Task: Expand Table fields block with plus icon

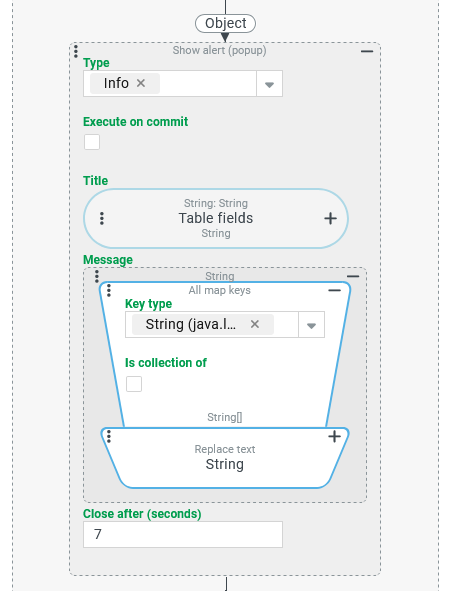Action: pos(330,218)
